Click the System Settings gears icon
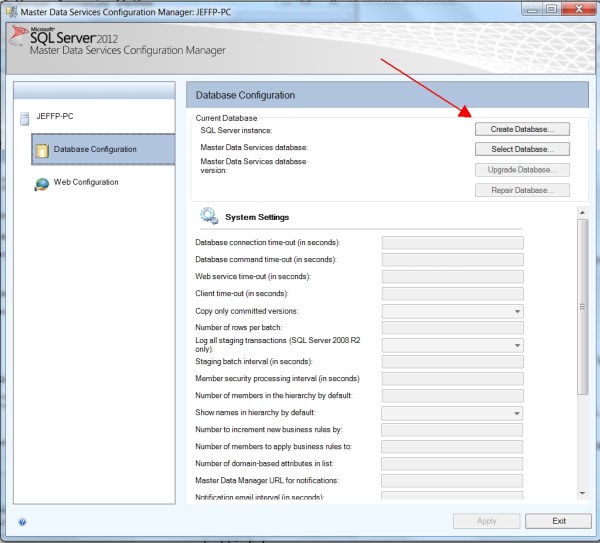Image resolution: width=600 pixels, height=543 pixels. tap(209, 216)
